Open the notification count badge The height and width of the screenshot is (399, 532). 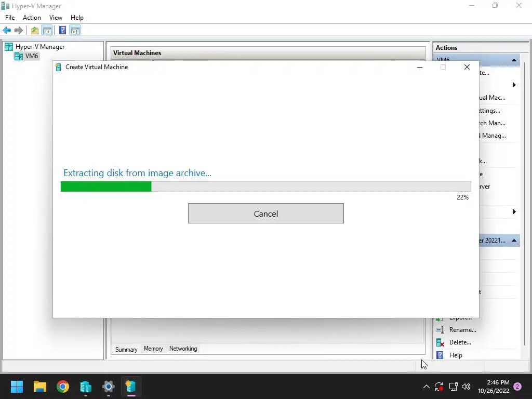(x=517, y=387)
